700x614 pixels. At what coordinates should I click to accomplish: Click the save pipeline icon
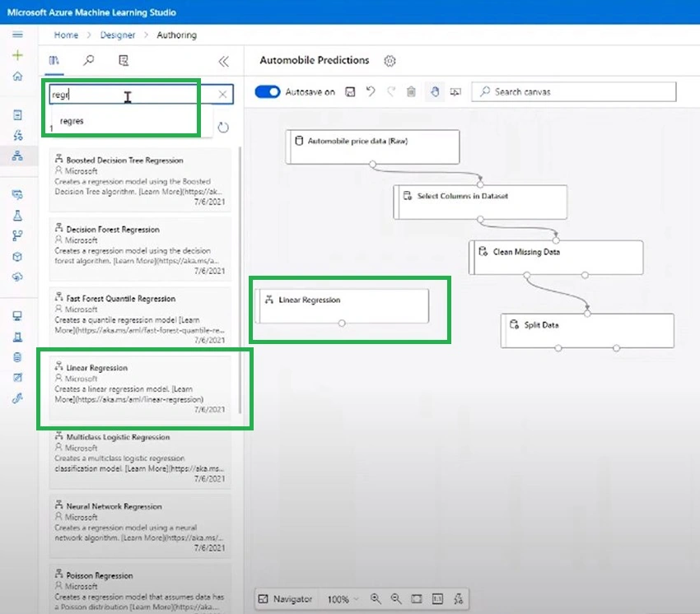[x=351, y=92]
